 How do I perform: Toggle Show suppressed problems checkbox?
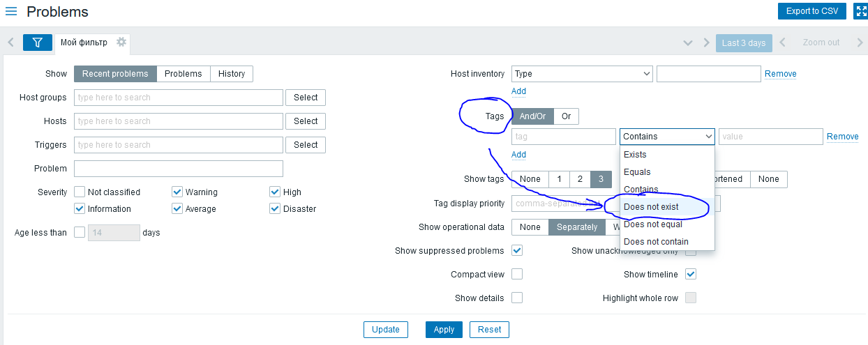coord(517,250)
